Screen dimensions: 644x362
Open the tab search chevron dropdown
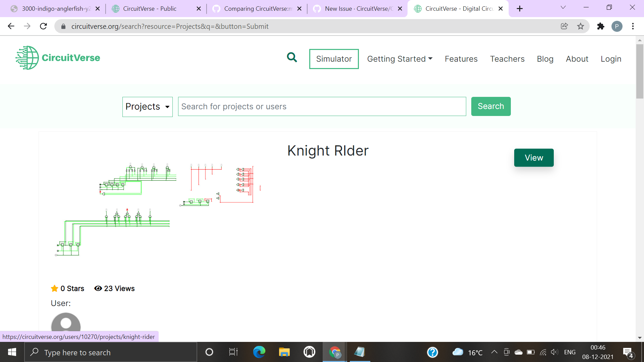(563, 7)
